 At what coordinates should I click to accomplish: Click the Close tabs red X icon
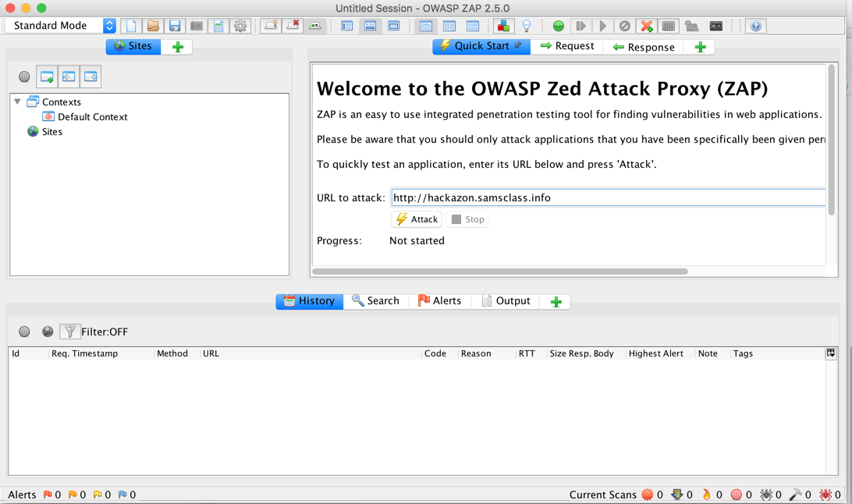[293, 26]
